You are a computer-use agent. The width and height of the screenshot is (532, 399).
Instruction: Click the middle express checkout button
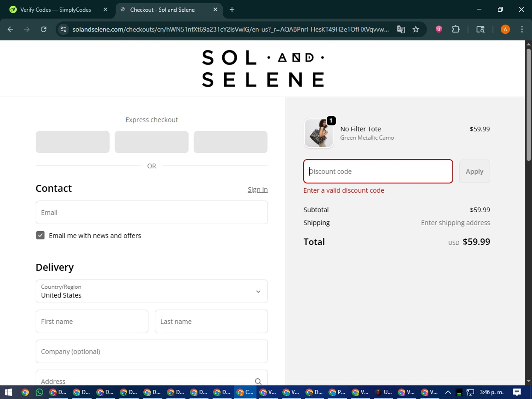click(x=152, y=142)
